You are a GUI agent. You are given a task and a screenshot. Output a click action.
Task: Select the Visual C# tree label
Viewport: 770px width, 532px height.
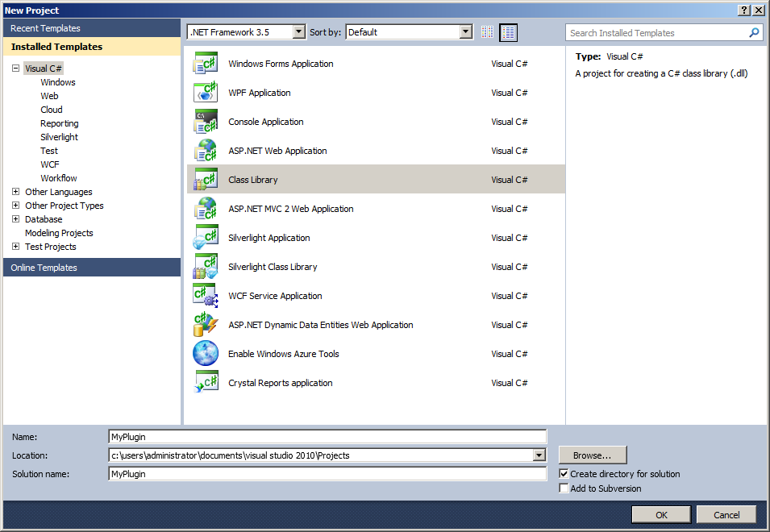(44, 69)
